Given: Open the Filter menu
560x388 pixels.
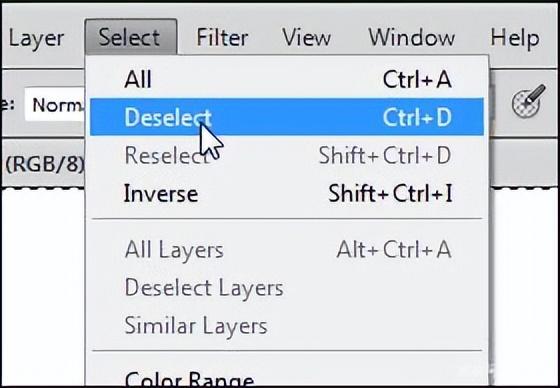Looking at the screenshot, I should tap(222, 37).
